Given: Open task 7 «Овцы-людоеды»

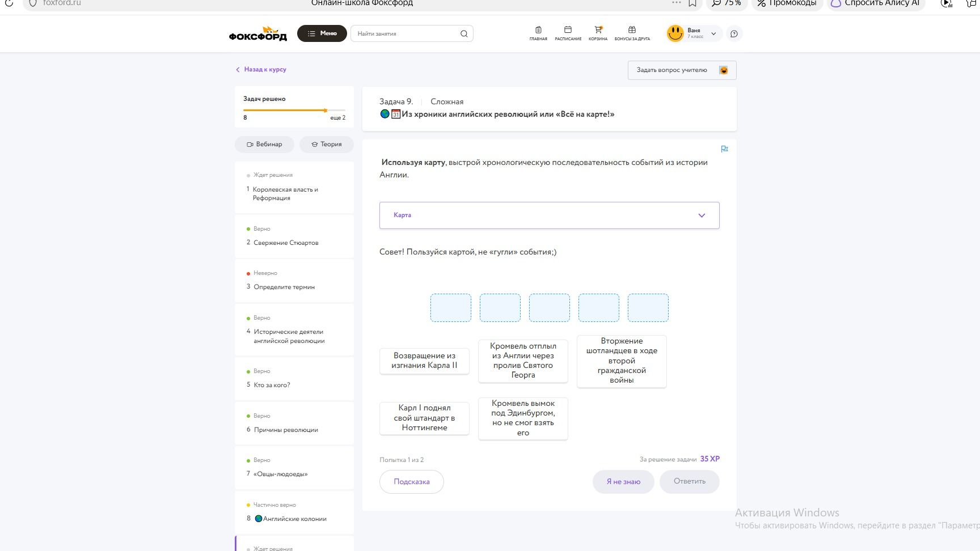Looking at the screenshot, I should click(x=294, y=468).
